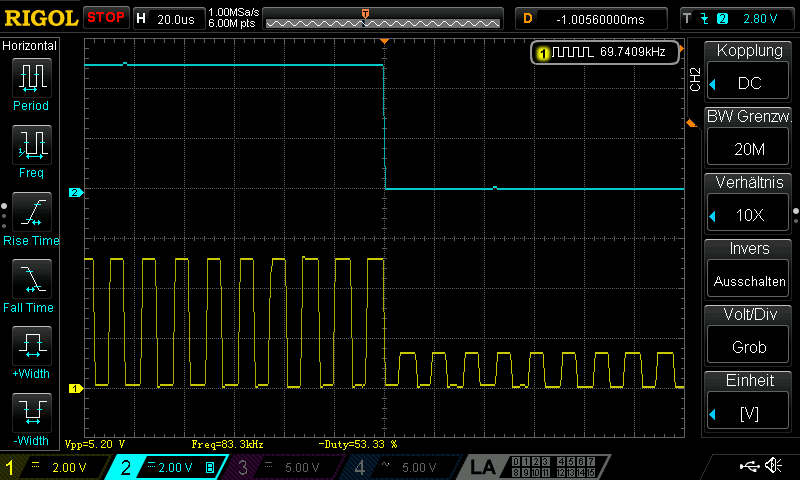Click the trigger level 2.80 V readout
Screen dimensions: 800x480
coord(760,19)
